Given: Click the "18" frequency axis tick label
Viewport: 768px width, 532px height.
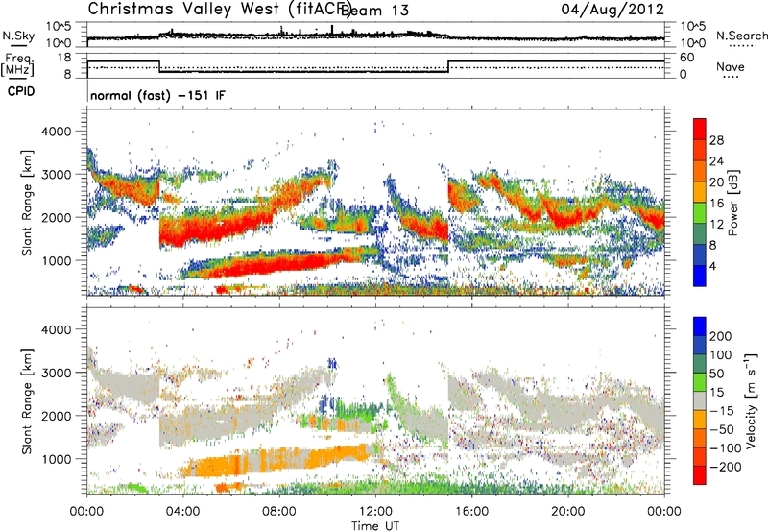Looking at the screenshot, I should pyautogui.click(x=64, y=58).
